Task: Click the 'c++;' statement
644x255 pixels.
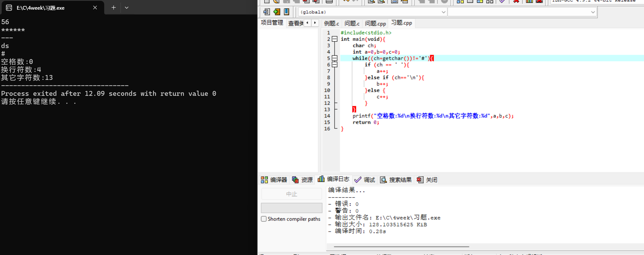Action: point(382,97)
